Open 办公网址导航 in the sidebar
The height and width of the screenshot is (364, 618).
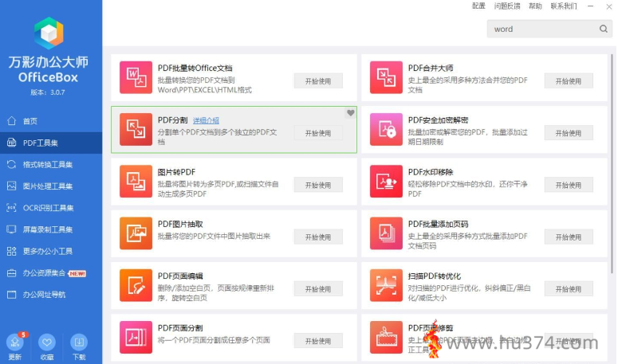[x=51, y=295]
